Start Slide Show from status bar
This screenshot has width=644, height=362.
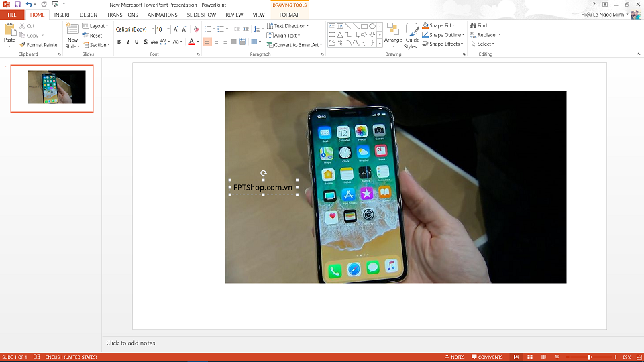pos(557,357)
